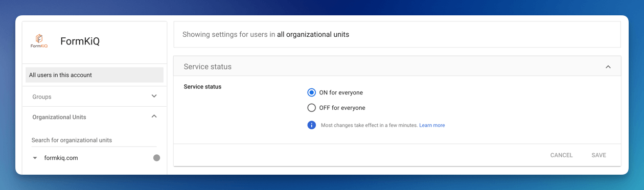Open the Organizational Units section label
Viewport: 644px width, 190px height.
[x=59, y=117]
